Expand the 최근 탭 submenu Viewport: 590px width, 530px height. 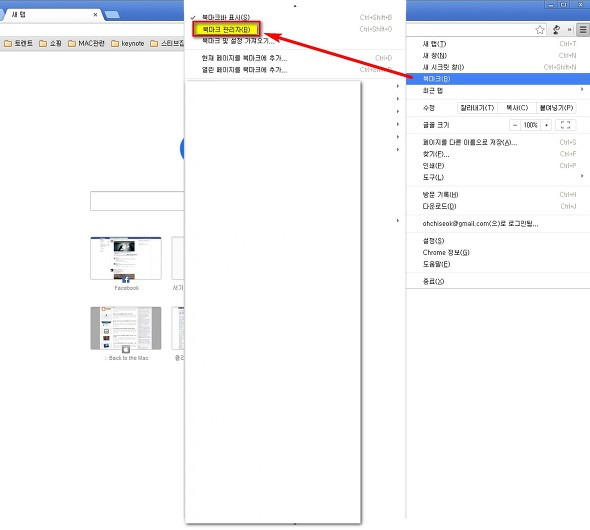pyautogui.click(x=498, y=91)
